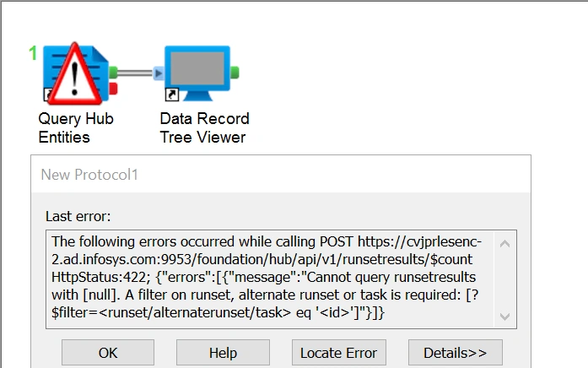Click input port arrow of Data Record Tree Viewer
This screenshot has height=368, width=588.
pos(158,73)
